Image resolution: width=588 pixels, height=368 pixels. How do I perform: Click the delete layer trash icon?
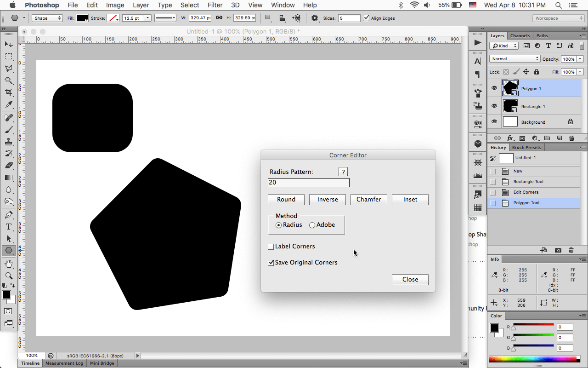(x=571, y=138)
